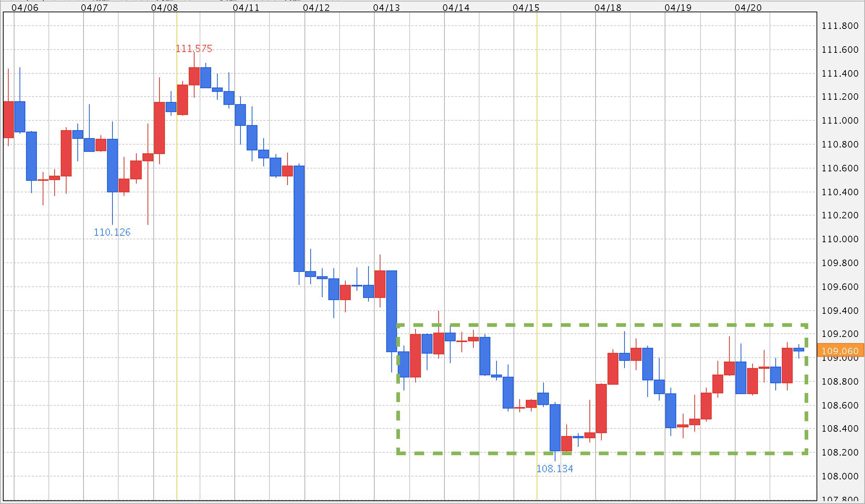Click the 111.575 high price label
This screenshot has width=865, height=504.
pos(194,48)
